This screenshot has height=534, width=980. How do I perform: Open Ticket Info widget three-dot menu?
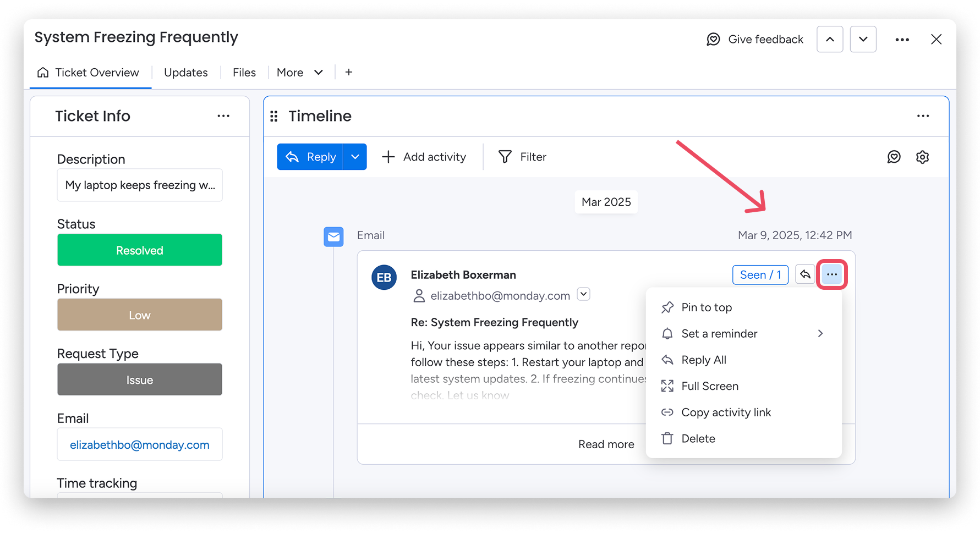click(223, 116)
